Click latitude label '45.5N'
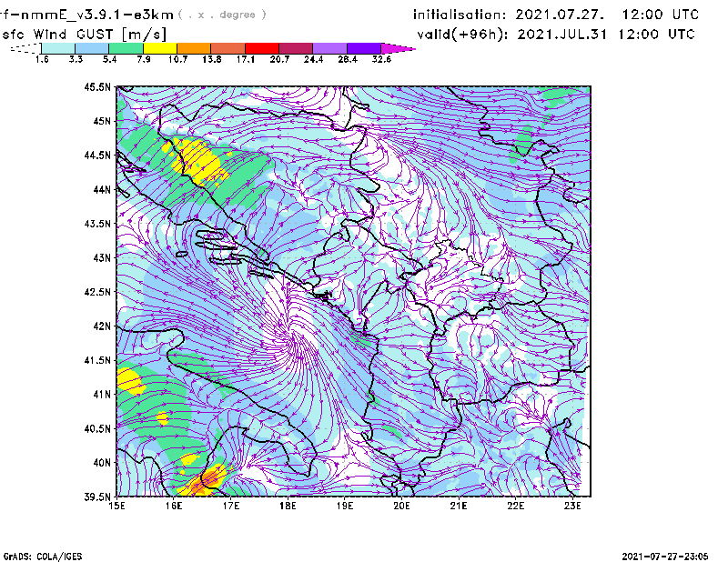The image size is (728, 562). coord(97,86)
